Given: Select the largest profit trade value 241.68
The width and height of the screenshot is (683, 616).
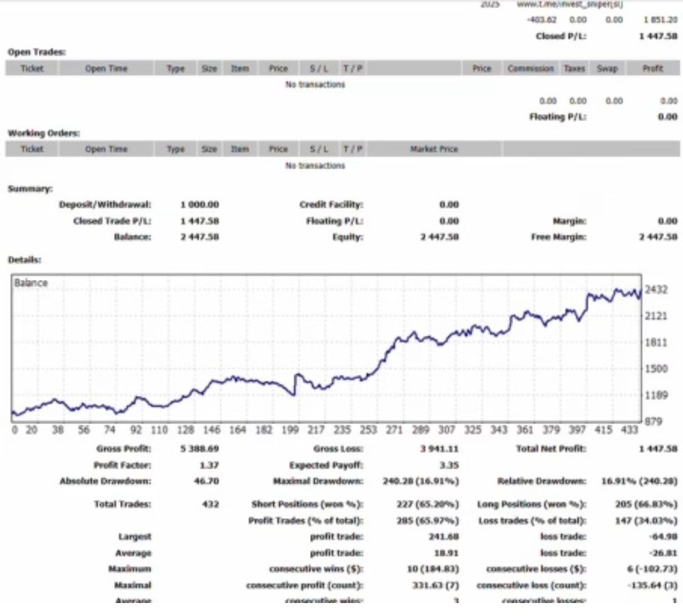Looking at the screenshot, I should 444,537.
